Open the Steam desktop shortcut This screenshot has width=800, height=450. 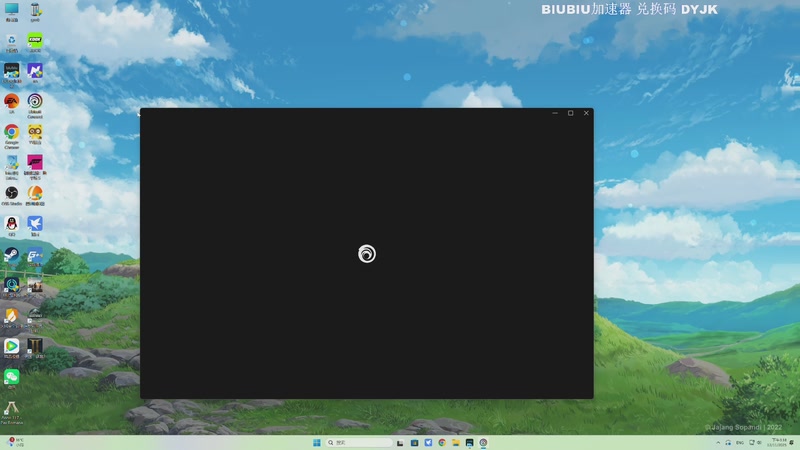coord(11,257)
